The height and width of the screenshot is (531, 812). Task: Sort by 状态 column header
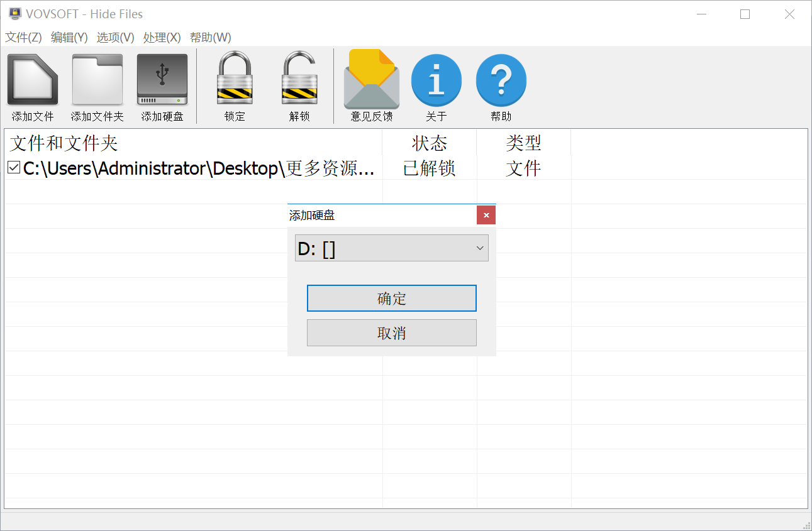click(430, 143)
